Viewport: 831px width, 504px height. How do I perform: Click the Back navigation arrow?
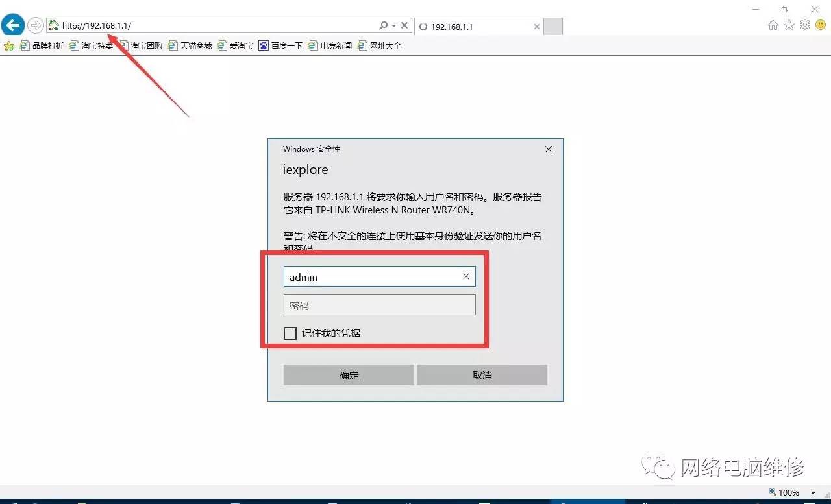(12, 25)
